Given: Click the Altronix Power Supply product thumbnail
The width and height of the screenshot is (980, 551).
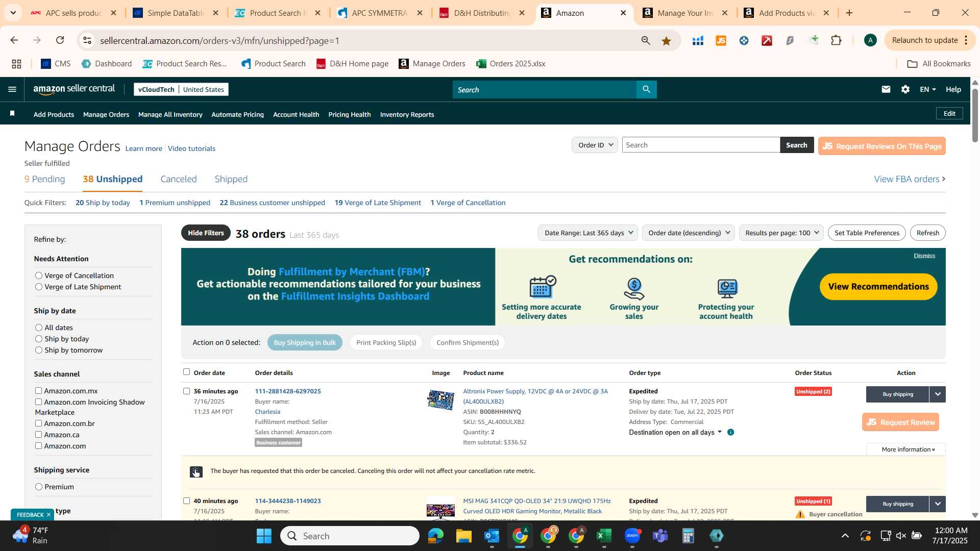Looking at the screenshot, I should [440, 400].
